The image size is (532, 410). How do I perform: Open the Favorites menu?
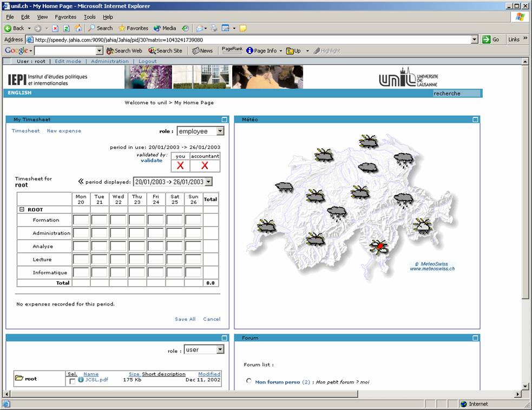(x=65, y=17)
